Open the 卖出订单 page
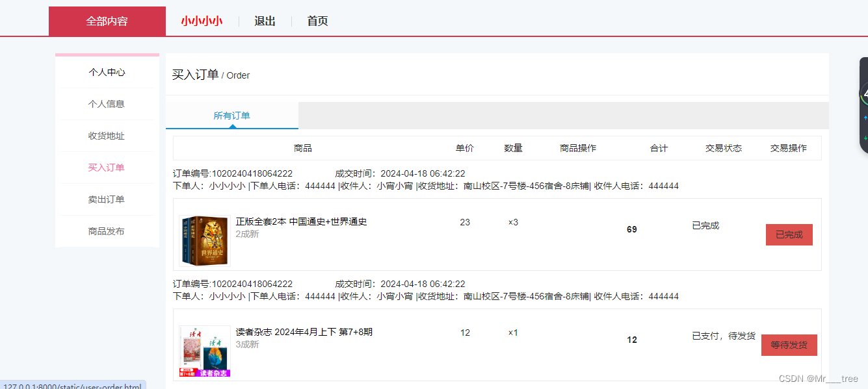 click(107, 199)
